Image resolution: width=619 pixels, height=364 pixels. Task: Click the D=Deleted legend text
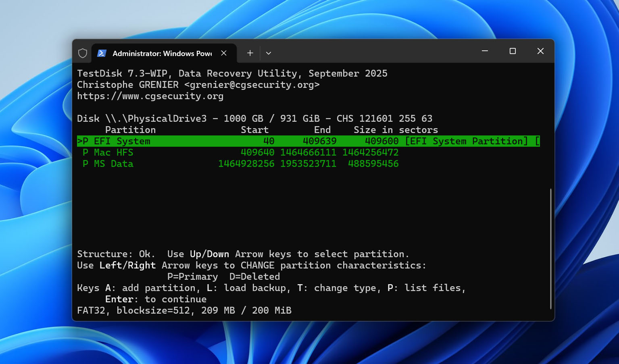(255, 277)
